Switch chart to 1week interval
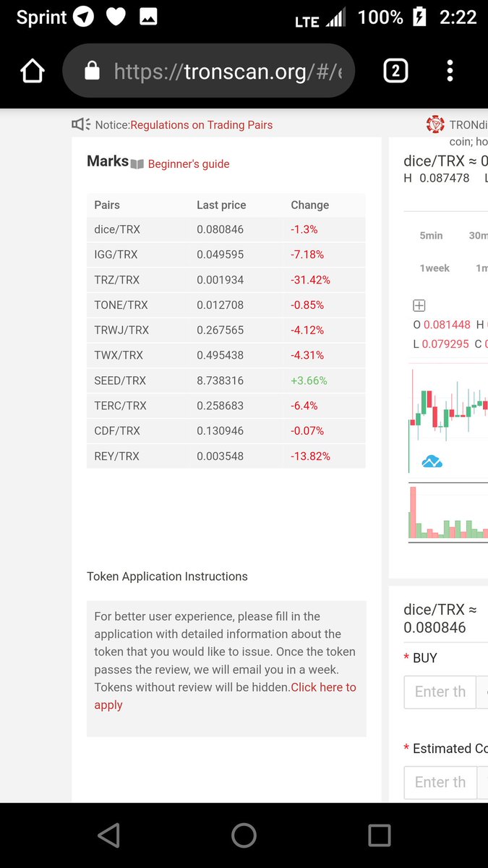The width and height of the screenshot is (488, 868). 435,268
